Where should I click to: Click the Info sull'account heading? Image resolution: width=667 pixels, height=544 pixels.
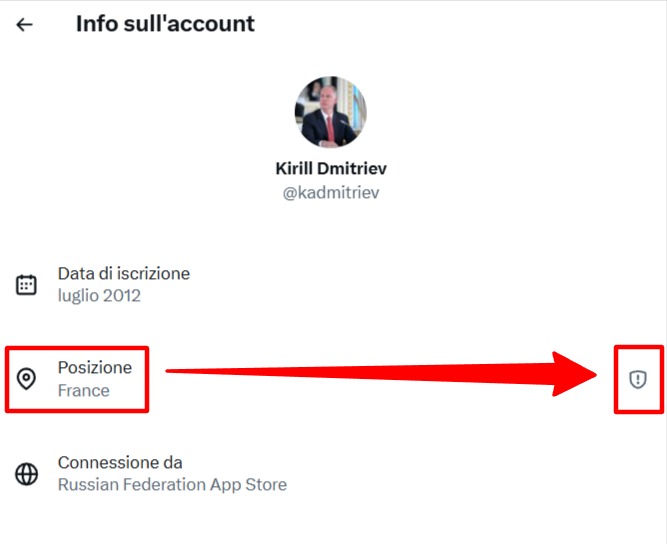click(165, 24)
